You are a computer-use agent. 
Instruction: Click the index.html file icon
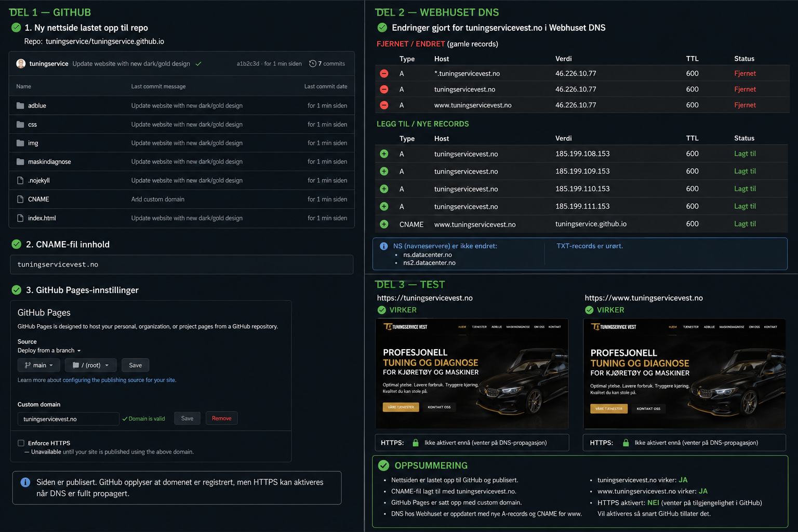pyautogui.click(x=20, y=218)
